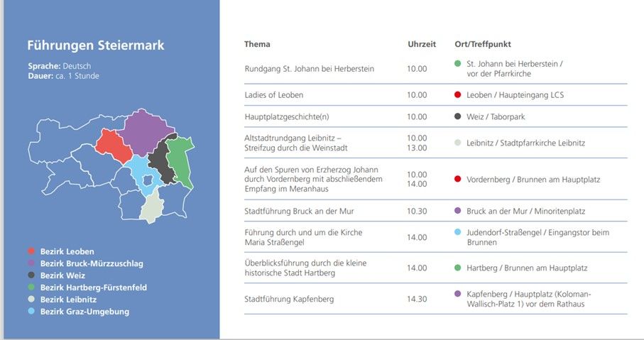The width and height of the screenshot is (644, 340).
Task: Click the green dot beside St. Johann bei Herberstein location
Action: (x=457, y=63)
